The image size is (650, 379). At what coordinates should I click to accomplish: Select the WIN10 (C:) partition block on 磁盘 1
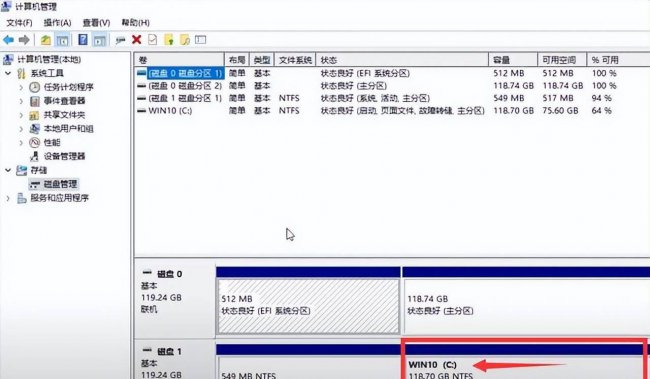[x=526, y=362]
